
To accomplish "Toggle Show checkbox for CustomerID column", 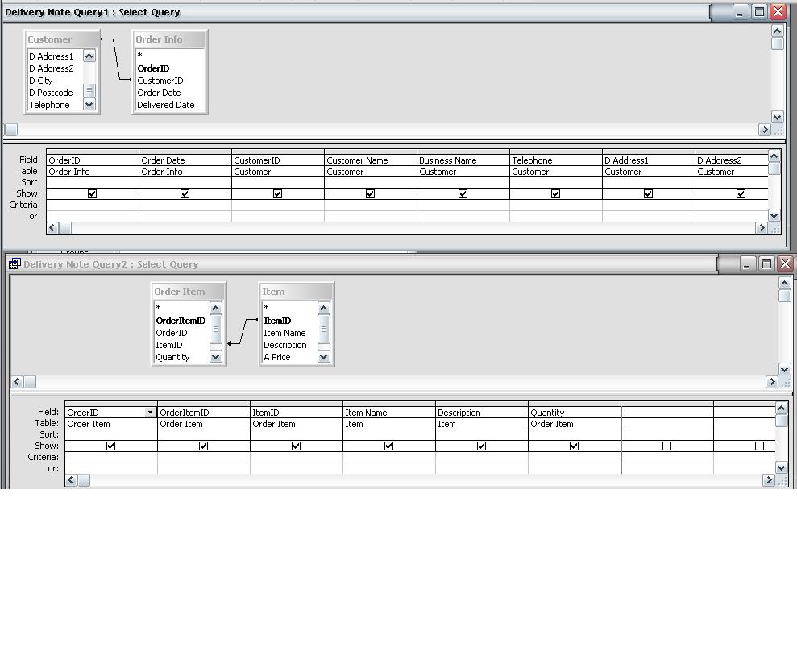I will [277, 193].
